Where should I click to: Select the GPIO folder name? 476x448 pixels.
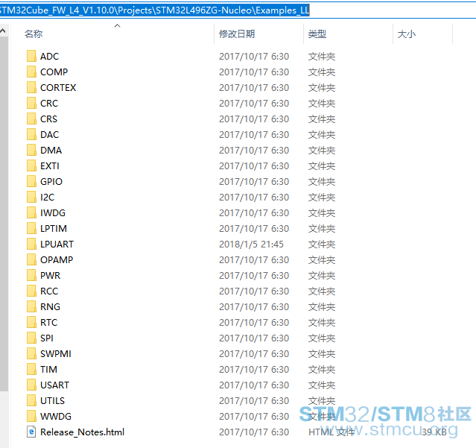click(51, 182)
